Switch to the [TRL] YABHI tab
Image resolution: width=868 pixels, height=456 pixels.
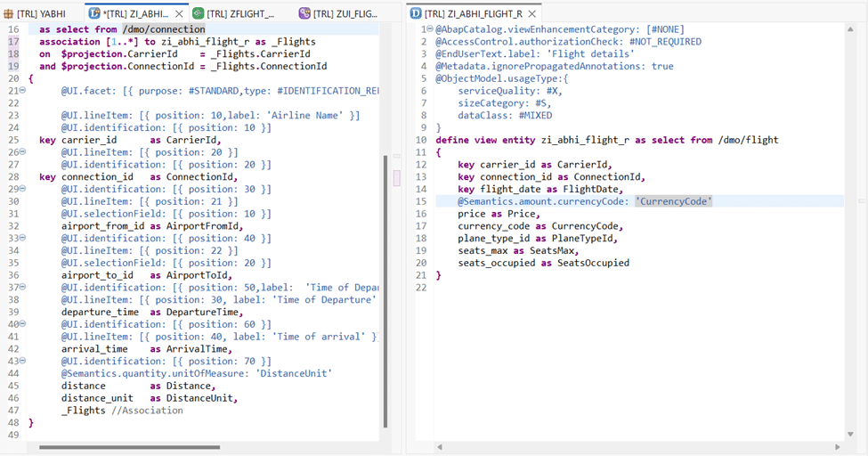[40, 13]
